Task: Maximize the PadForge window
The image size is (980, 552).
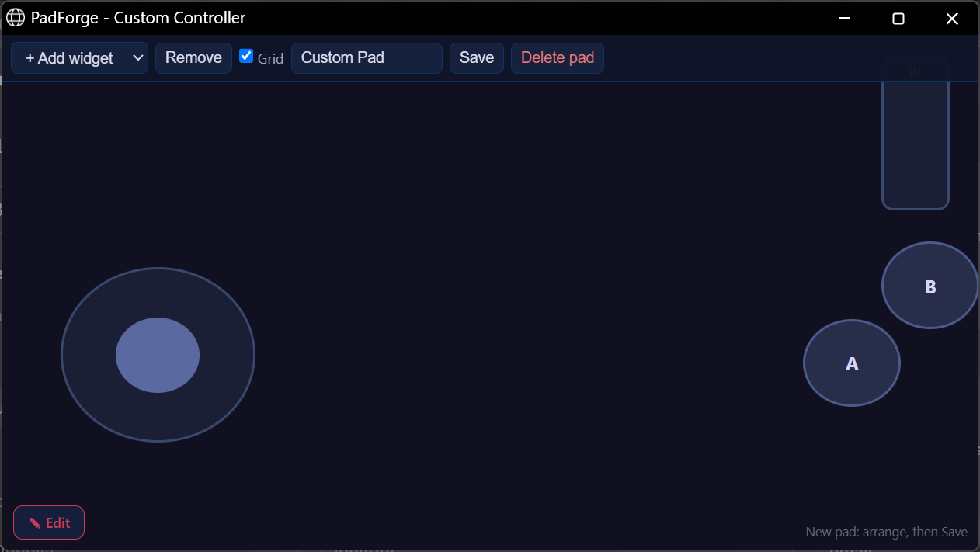Action: [x=898, y=18]
